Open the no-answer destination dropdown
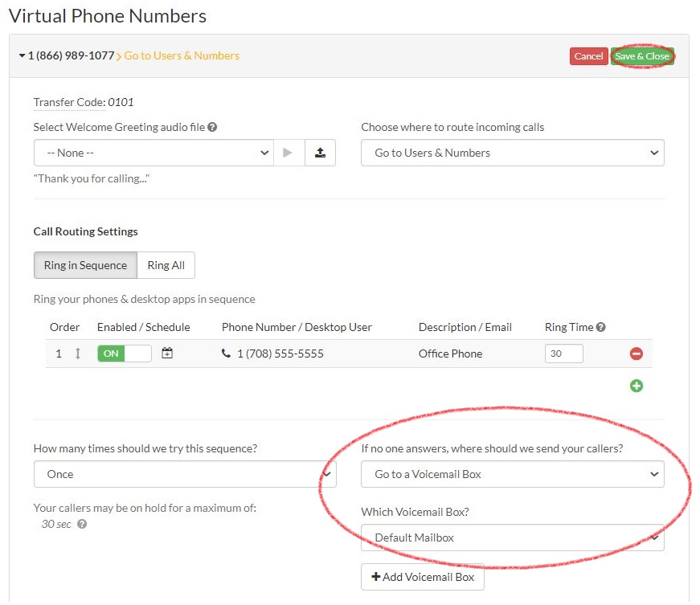This screenshot has width=700, height=605. coord(512,474)
